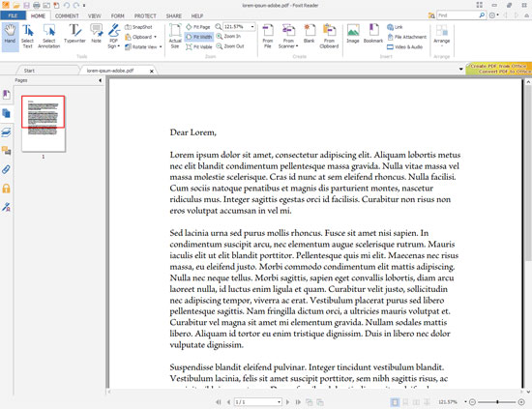Open the PDF Sign tool

114,37
